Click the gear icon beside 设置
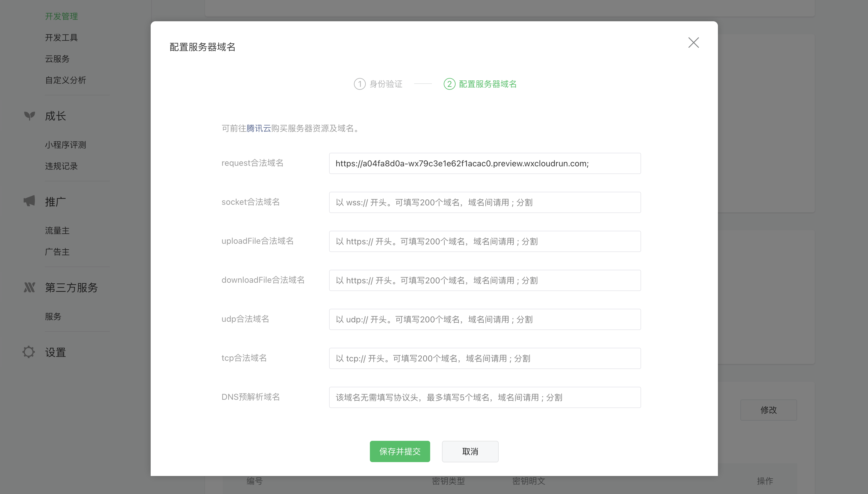Screen dimensions: 868x494 (29, 352)
